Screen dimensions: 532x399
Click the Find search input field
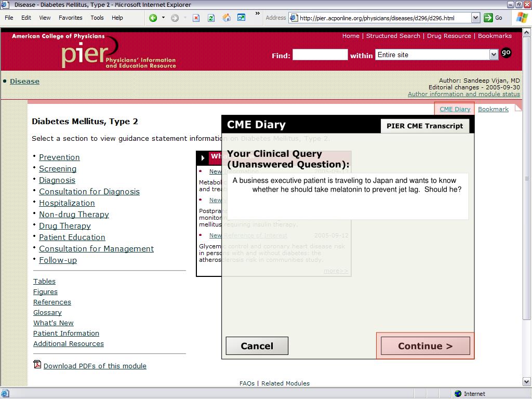pyautogui.click(x=320, y=55)
